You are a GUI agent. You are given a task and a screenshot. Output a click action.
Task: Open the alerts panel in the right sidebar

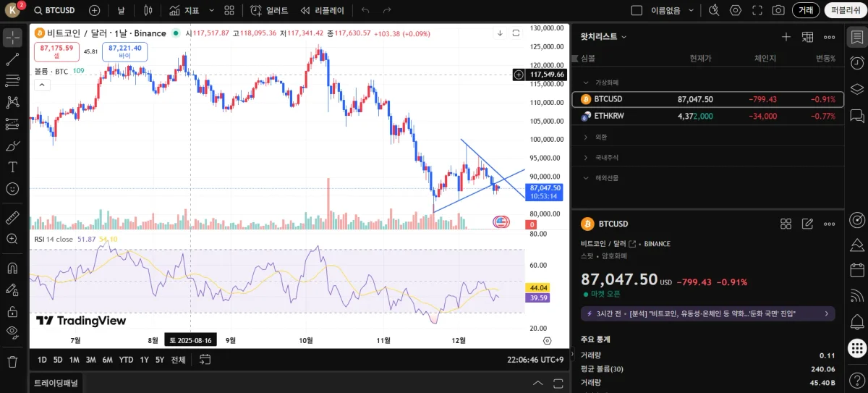(856, 63)
